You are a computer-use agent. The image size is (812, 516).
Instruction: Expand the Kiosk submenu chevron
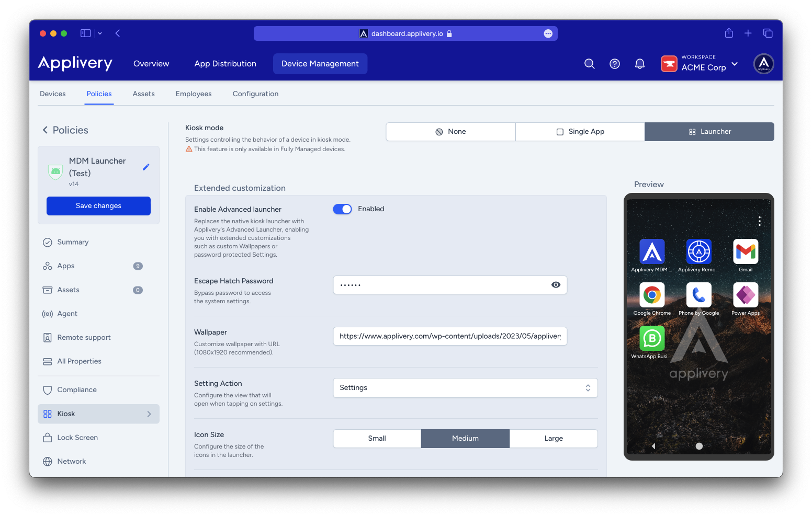pos(149,414)
